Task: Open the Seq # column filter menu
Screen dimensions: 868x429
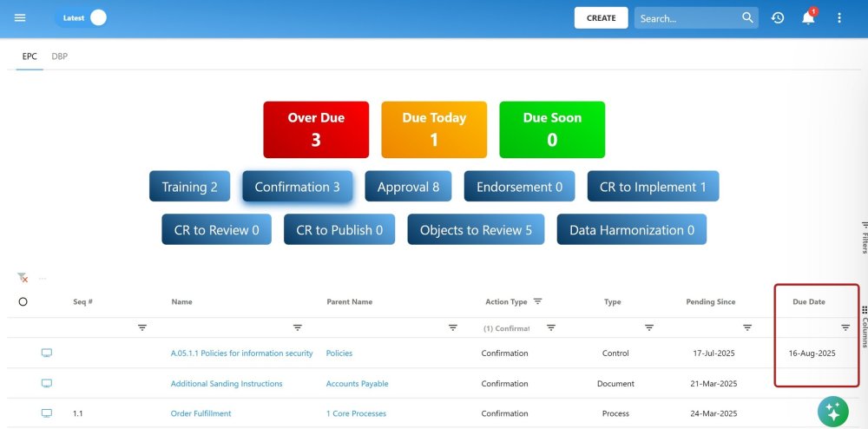Action: pos(142,327)
